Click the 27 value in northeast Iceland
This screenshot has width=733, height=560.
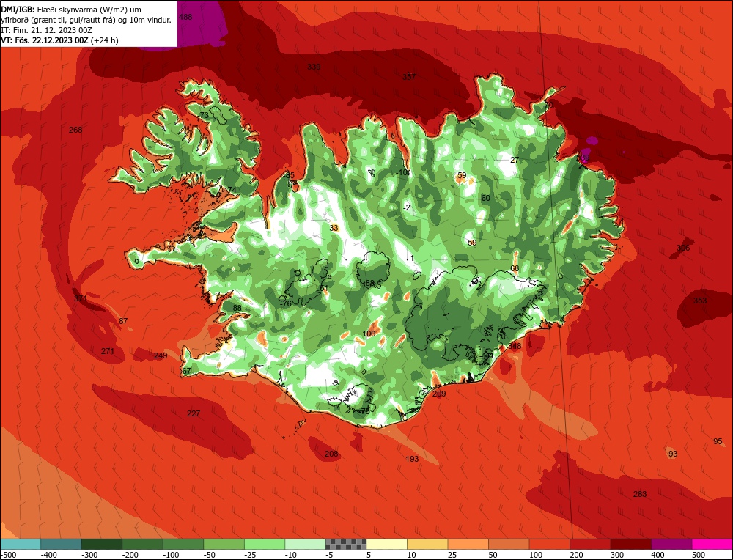click(x=515, y=160)
